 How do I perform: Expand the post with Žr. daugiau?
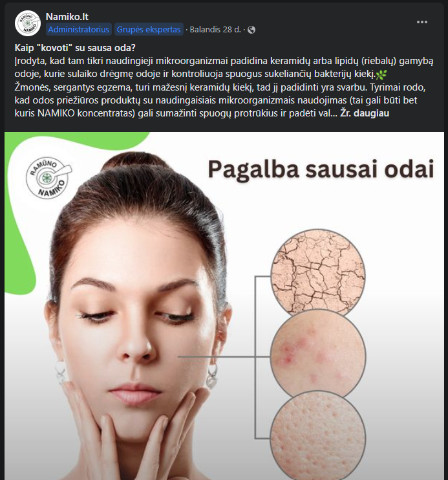365,113
